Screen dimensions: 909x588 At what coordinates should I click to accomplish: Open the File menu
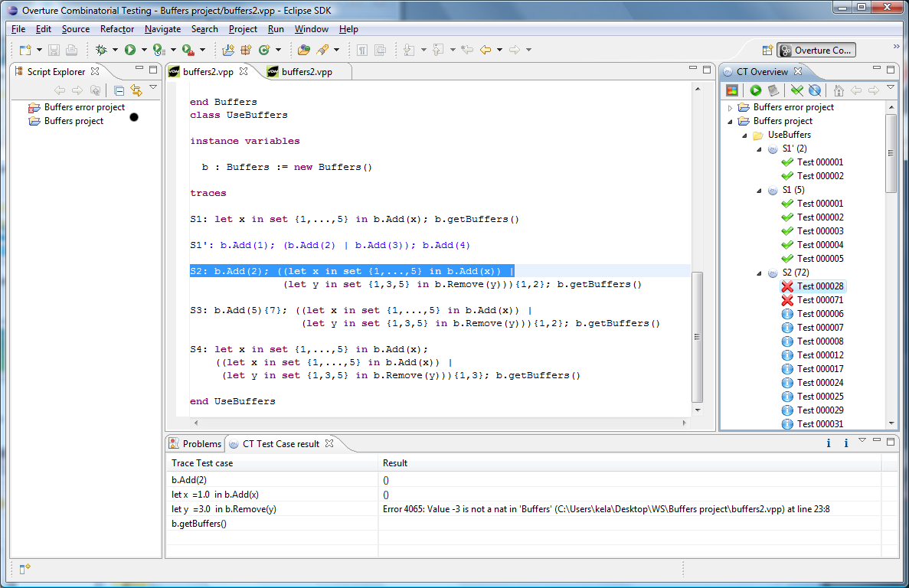pos(18,29)
